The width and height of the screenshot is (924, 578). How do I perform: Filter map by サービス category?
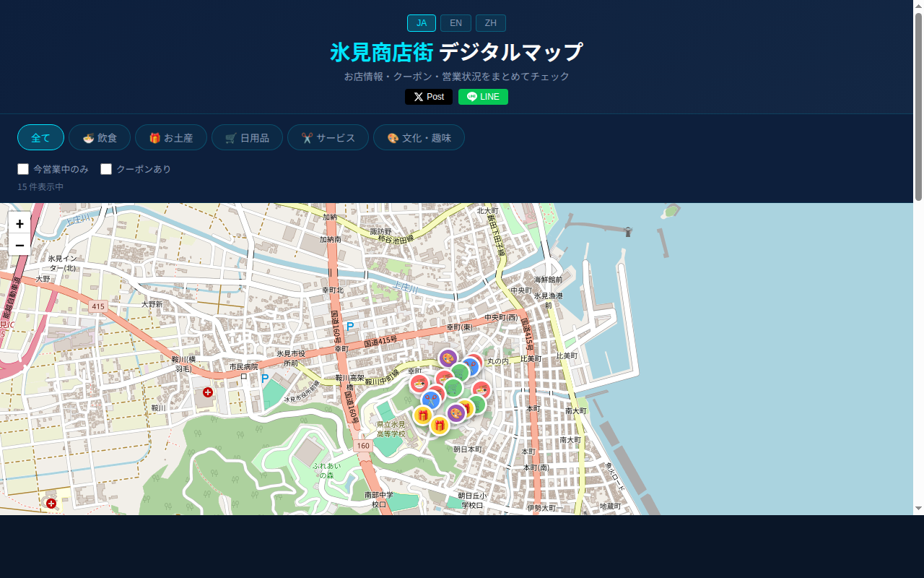(328, 137)
